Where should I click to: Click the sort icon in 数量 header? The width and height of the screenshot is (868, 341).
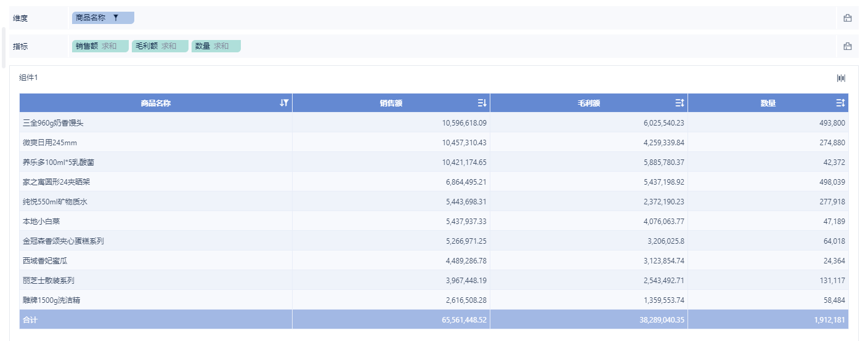840,103
